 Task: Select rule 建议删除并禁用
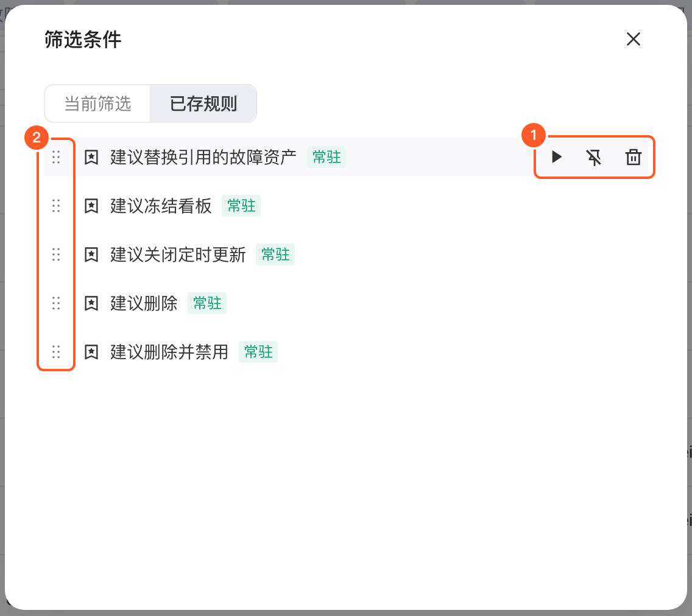point(169,352)
